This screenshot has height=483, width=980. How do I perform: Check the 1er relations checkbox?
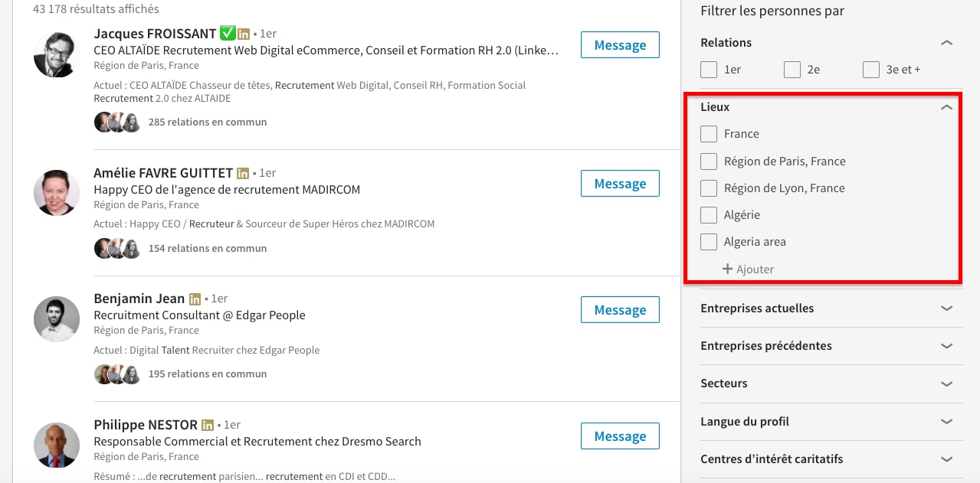(x=709, y=70)
